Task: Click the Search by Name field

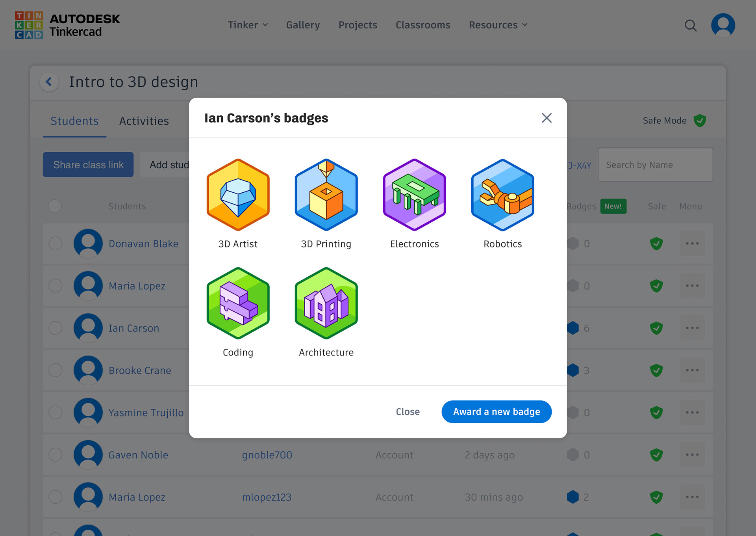Action: (655, 165)
